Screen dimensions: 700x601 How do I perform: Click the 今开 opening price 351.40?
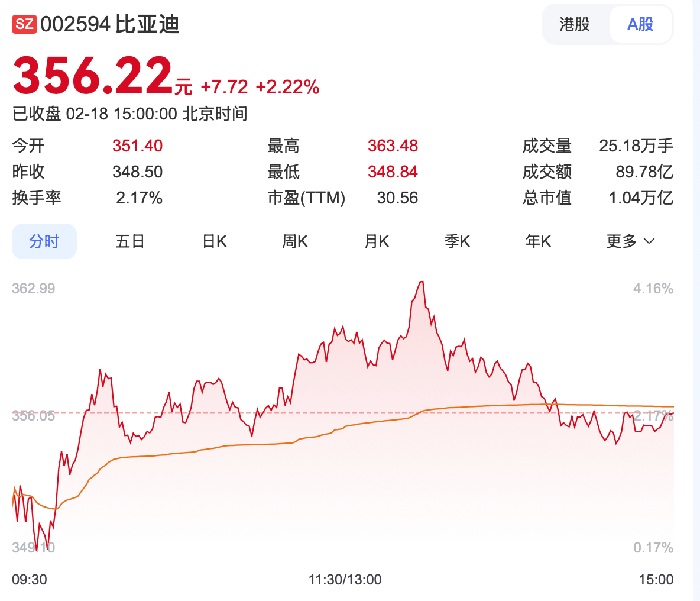point(138,146)
